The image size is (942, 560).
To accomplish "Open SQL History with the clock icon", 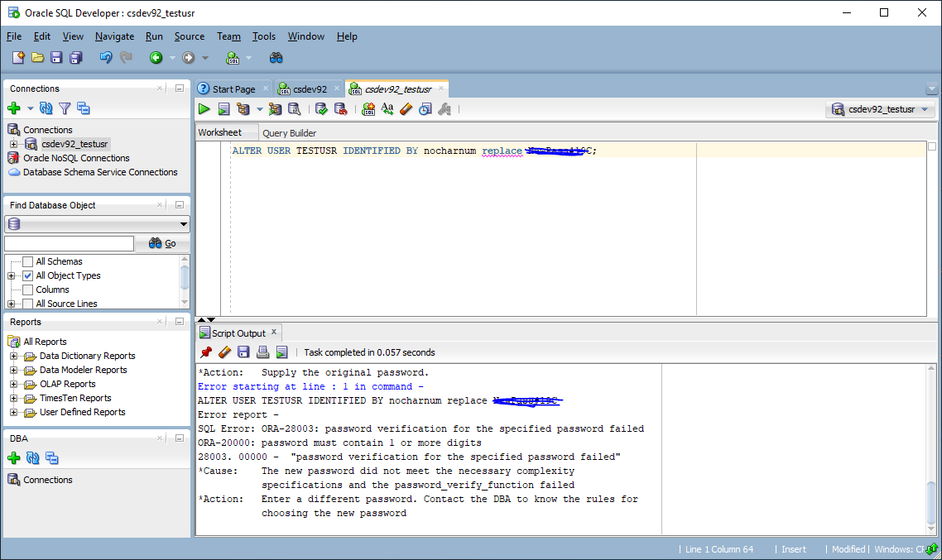I will tap(425, 109).
